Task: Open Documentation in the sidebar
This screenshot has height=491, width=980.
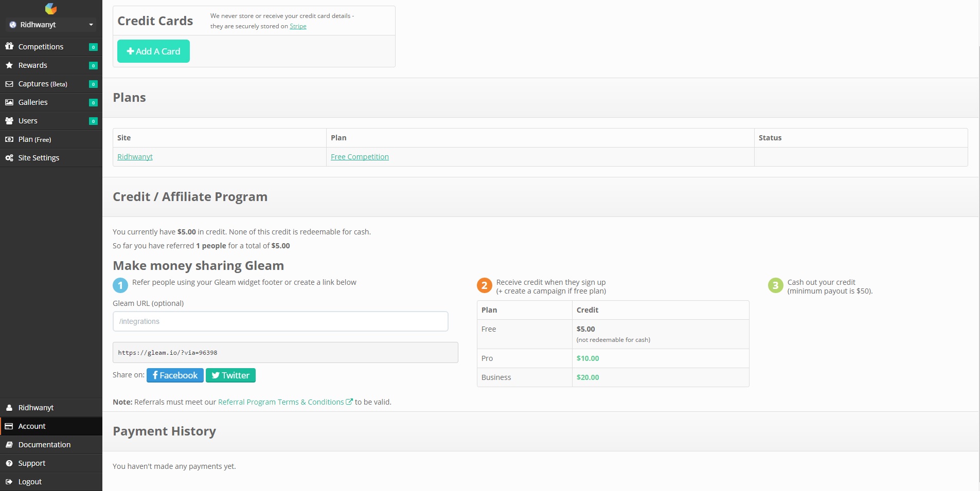Action: (51, 445)
